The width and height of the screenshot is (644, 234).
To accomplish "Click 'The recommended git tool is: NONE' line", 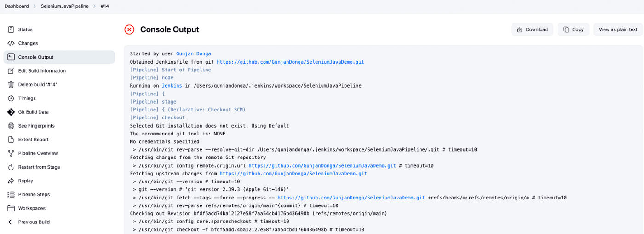I will click(x=178, y=134).
